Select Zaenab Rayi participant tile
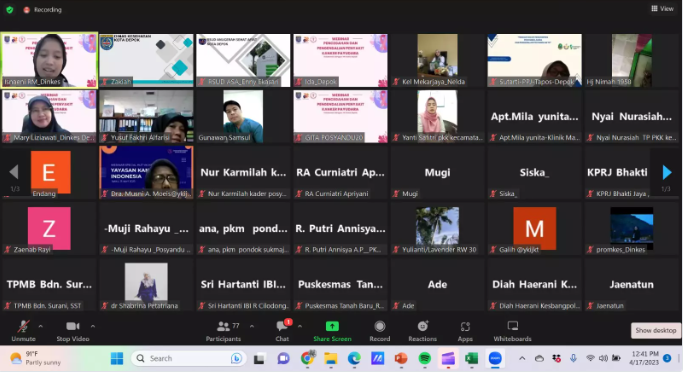The width and height of the screenshot is (684, 372). [49, 229]
